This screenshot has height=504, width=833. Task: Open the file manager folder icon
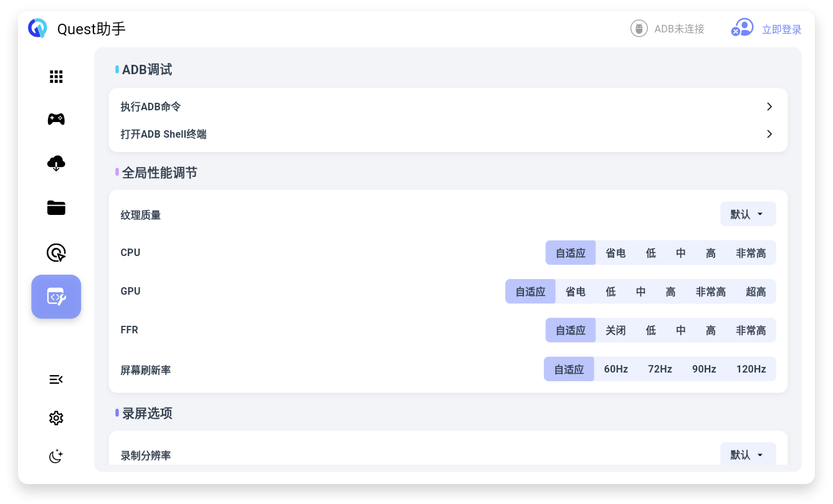pyautogui.click(x=56, y=208)
